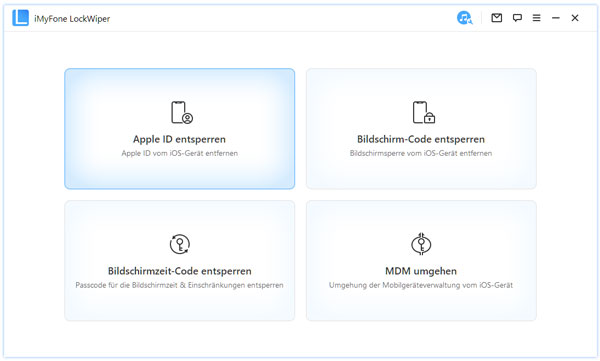Click 'Apple ID vom iOS-Gerät entfernen' text
The image size is (600, 361).
[179, 153]
